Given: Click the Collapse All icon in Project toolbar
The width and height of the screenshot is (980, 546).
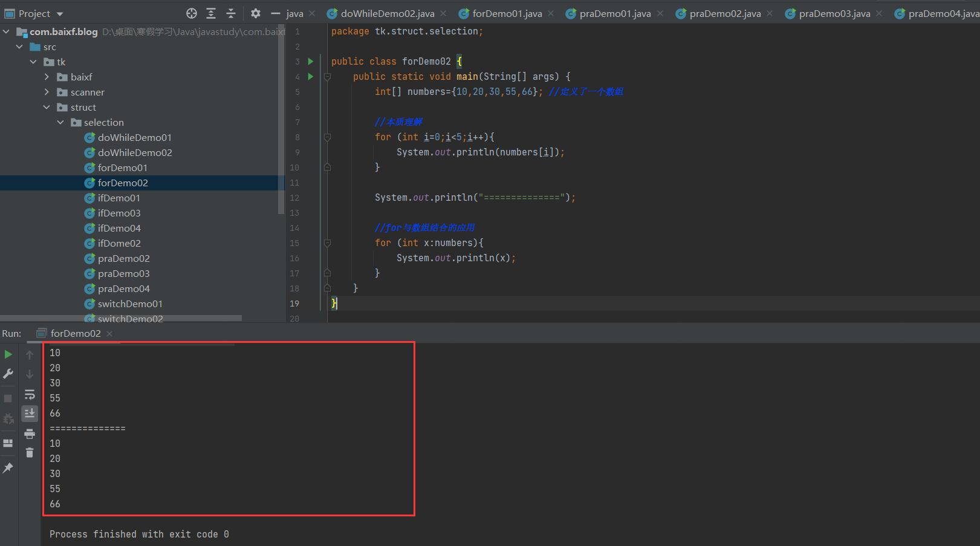Looking at the screenshot, I should 231,13.
